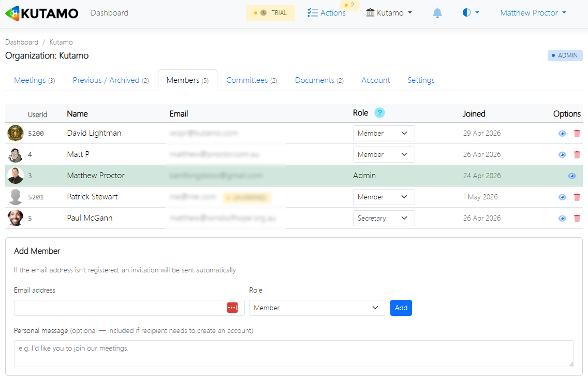Click the UserId column header
The height and width of the screenshot is (377, 588).
[37, 114]
